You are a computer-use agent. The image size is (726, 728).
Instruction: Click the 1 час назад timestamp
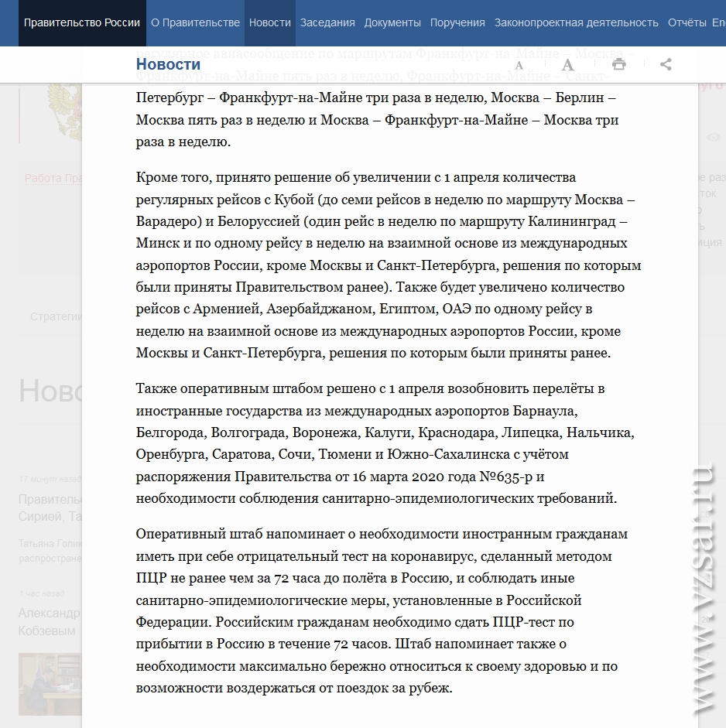41,593
